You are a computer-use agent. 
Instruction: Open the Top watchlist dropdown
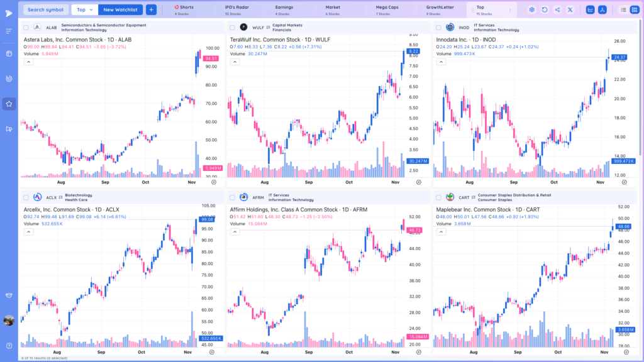(85, 9)
